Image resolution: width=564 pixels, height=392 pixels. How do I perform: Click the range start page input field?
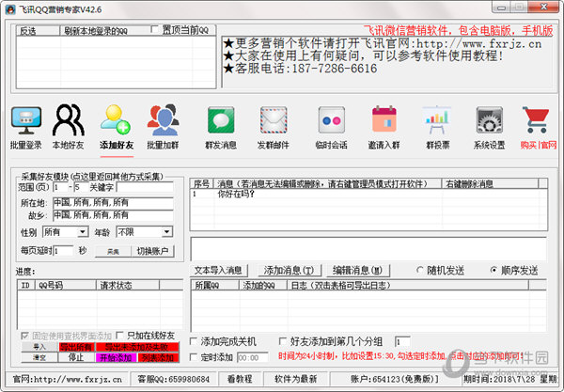click(60, 187)
